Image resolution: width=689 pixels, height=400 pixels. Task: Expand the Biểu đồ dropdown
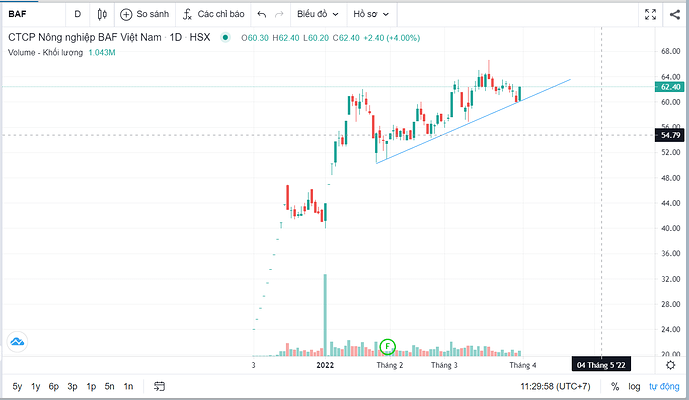pos(318,14)
